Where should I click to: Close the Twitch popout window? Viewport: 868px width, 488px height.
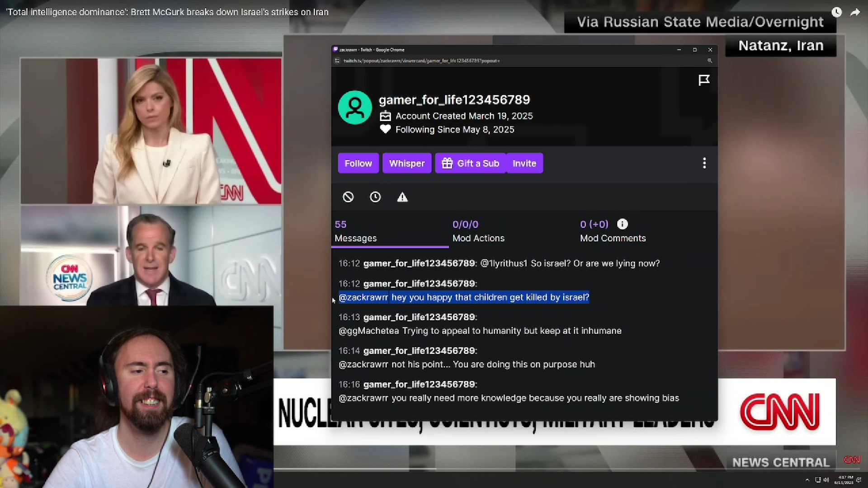[710, 50]
